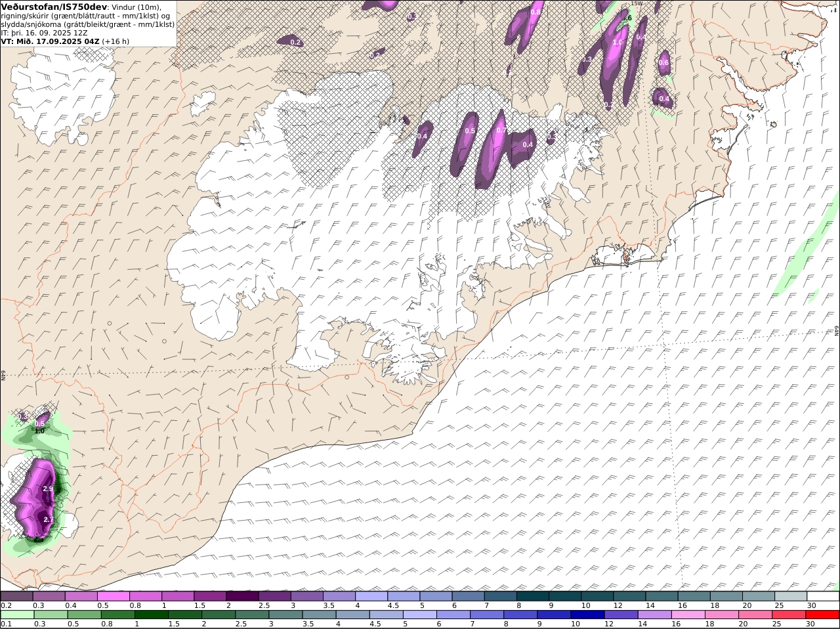Pick upper legend swatch between 4 and 4.5
Viewport: 840px width, 629px height.
coord(371,596)
